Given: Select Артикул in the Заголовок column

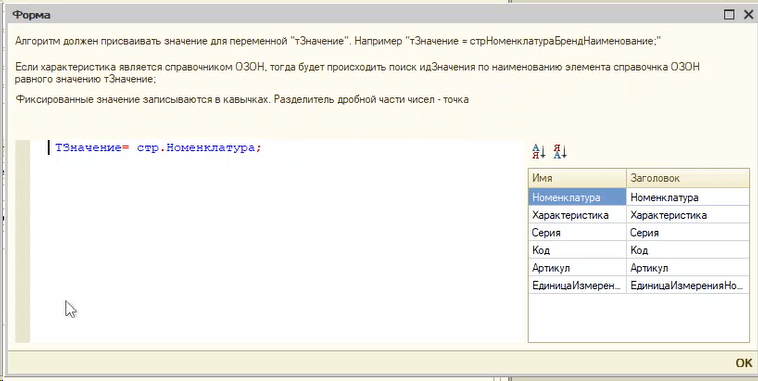Looking at the screenshot, I should coord(688,268).
